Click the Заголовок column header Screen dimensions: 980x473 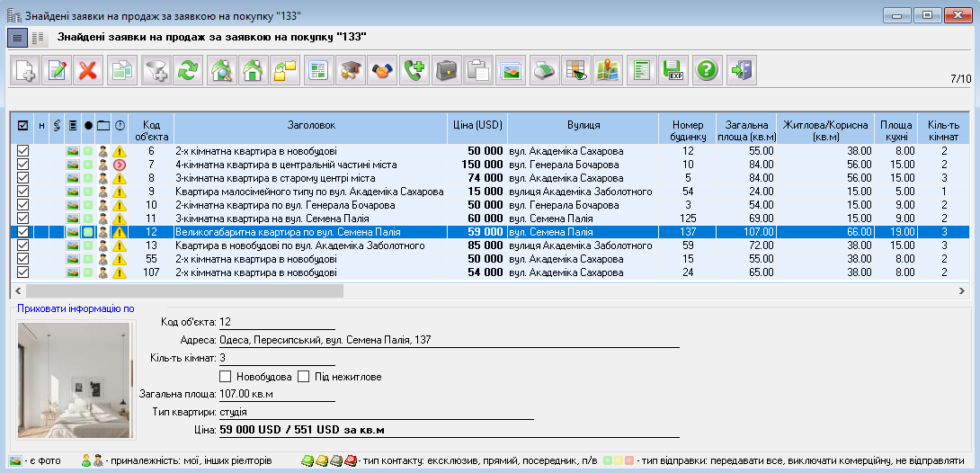click(311, 125)
